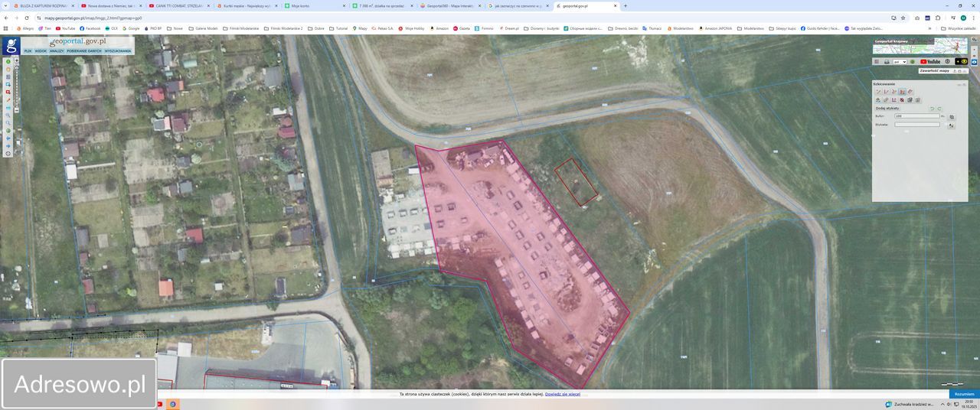Click the yellow eye contrast icon
The image size is (980, 410).
[964, 61]
